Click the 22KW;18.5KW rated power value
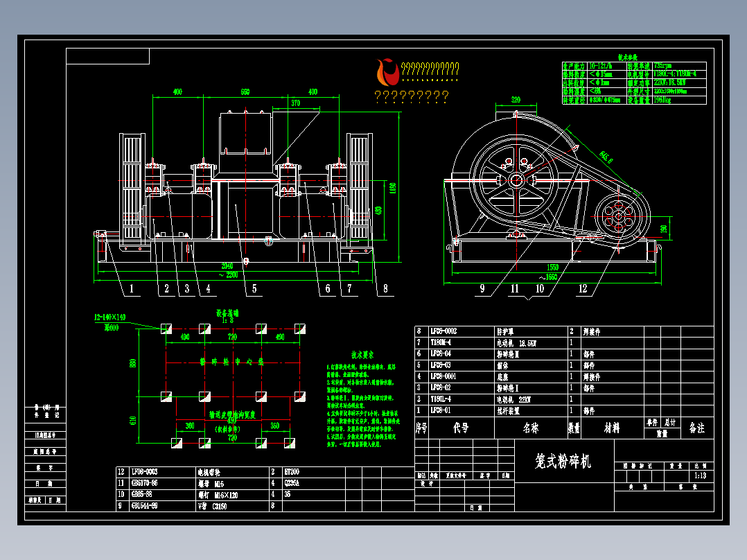The image size is (747, 560). point(669,83)
